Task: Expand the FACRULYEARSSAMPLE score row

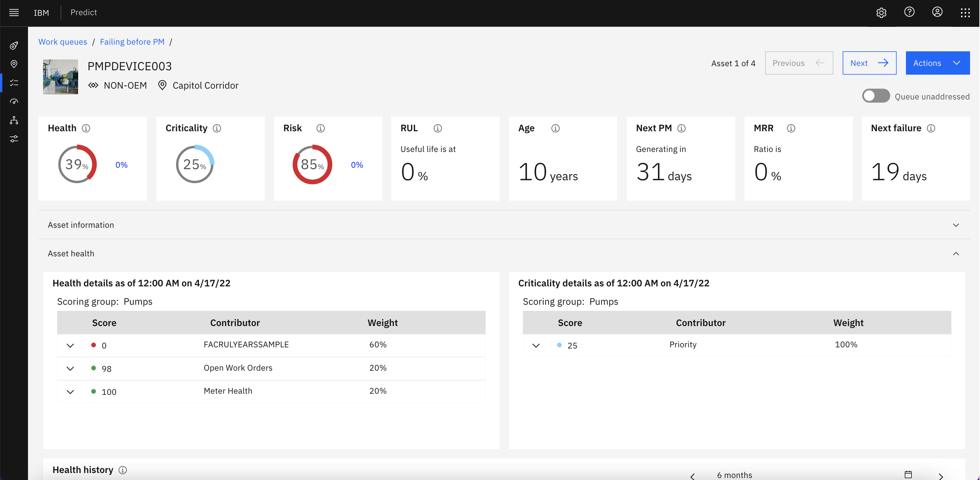Action: click(x=70, y=344)
